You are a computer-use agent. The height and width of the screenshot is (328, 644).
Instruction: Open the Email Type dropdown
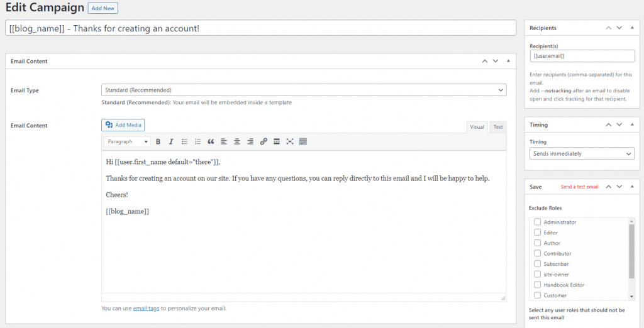[x=304, y=90]
